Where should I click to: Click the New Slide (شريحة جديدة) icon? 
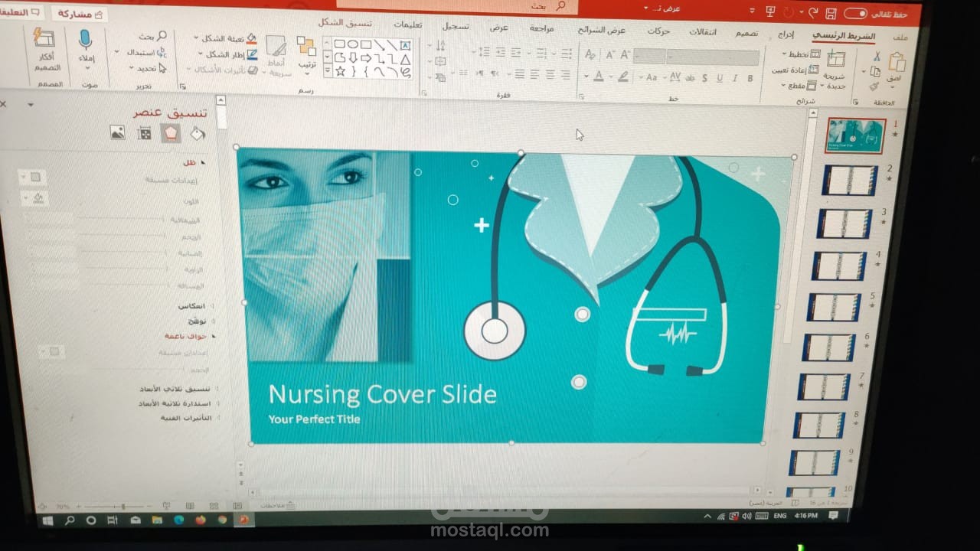click(836, 60)
